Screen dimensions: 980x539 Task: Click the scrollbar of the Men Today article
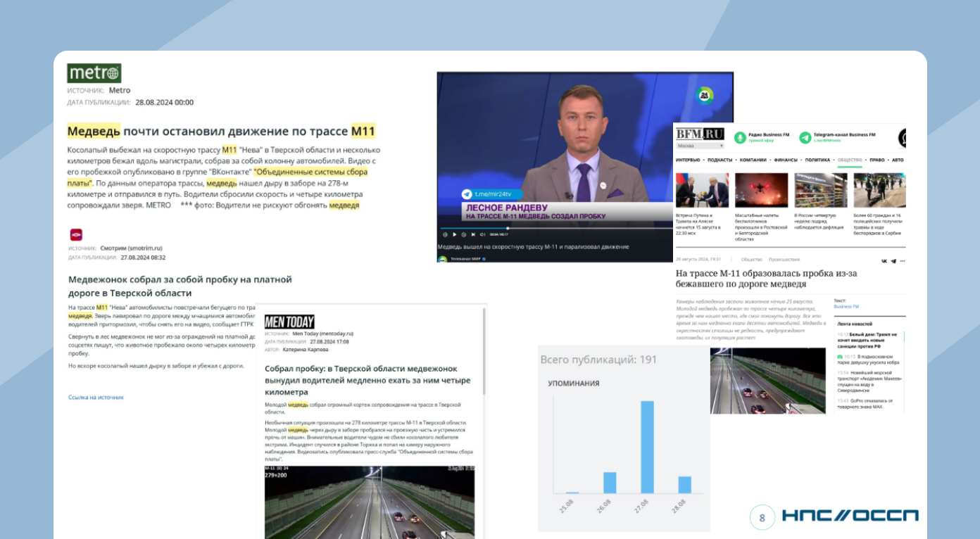484,352
